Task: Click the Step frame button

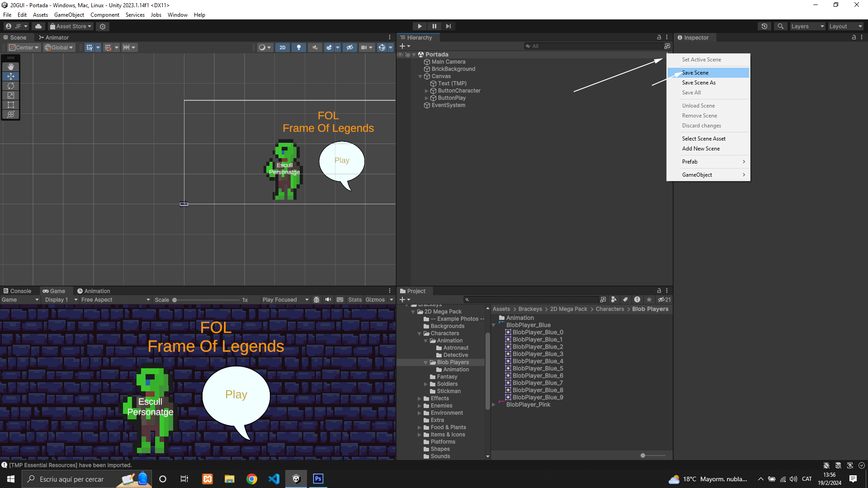Action: pyautogui.click(x=448, y=26)
